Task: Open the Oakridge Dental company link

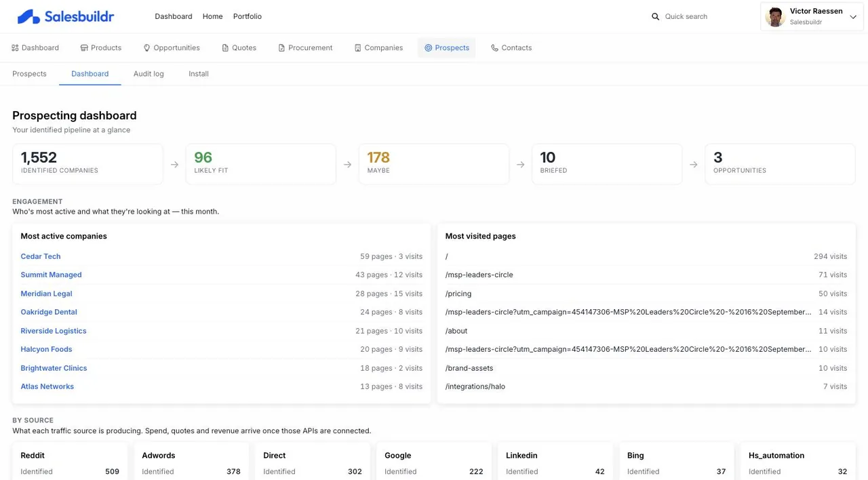Action: [x=49, y=312]
